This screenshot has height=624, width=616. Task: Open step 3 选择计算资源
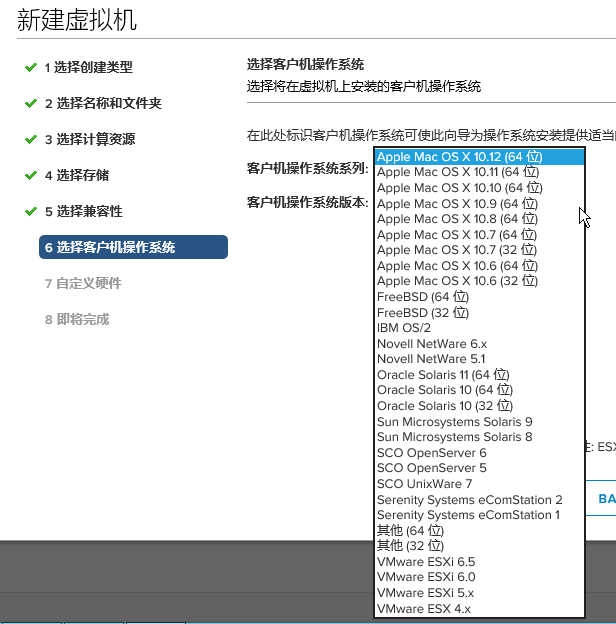pos(90,139)
